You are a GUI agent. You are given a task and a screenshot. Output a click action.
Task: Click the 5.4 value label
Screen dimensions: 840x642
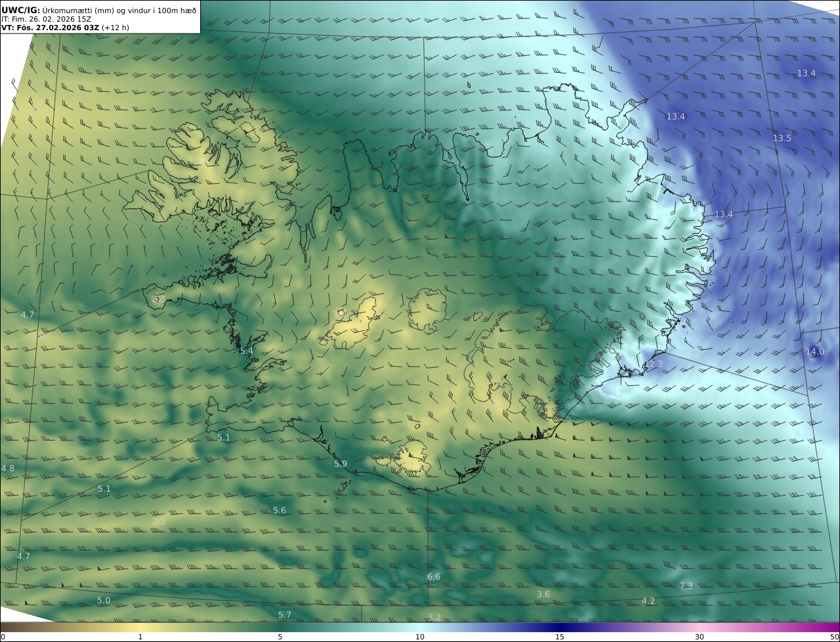point(246,351)
